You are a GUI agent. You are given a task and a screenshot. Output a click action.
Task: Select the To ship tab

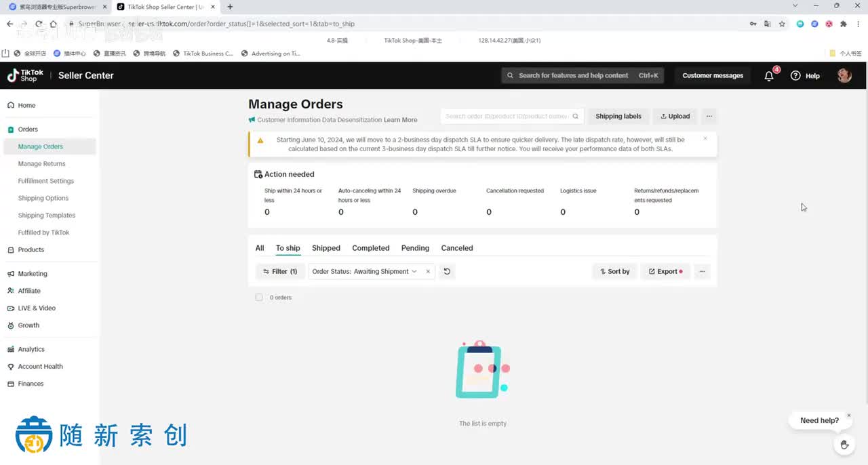(x=288, y=248)
